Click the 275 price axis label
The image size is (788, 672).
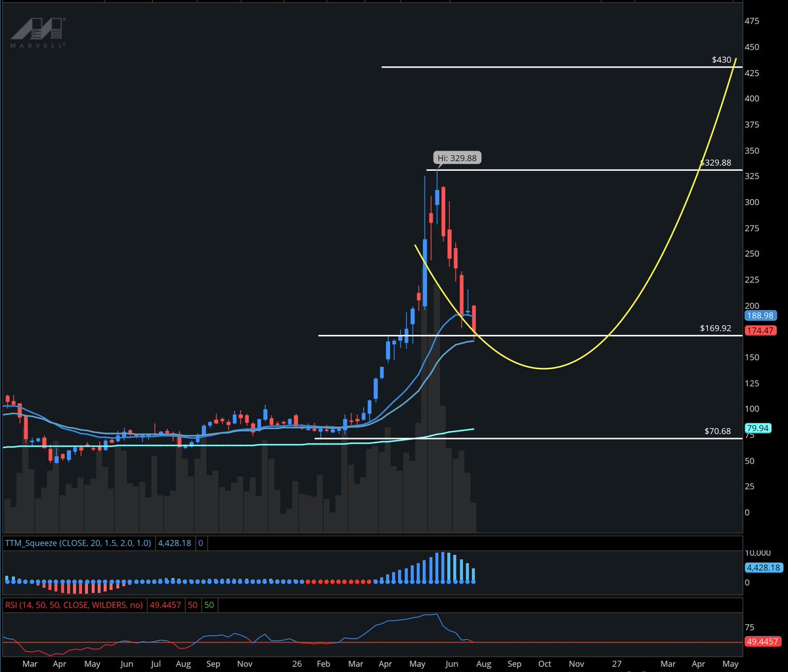(x=753, y=229)
